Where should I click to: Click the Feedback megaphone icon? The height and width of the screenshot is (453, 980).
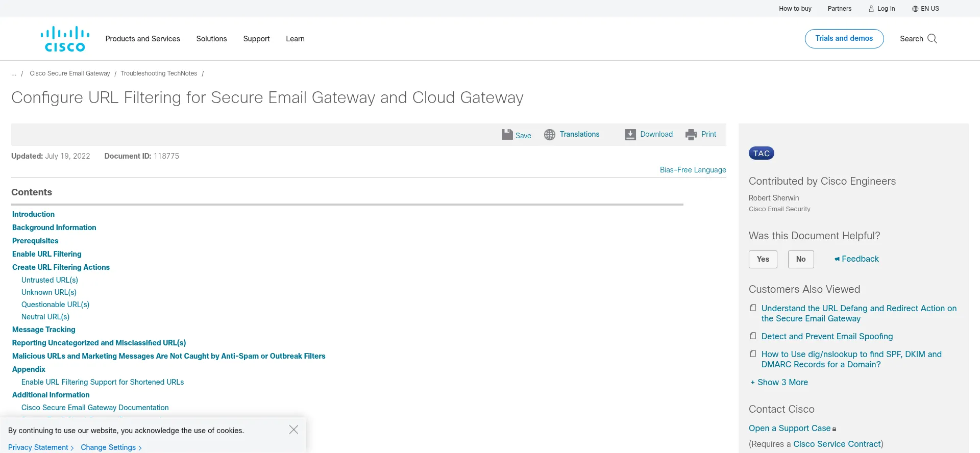tap(837, 259)
